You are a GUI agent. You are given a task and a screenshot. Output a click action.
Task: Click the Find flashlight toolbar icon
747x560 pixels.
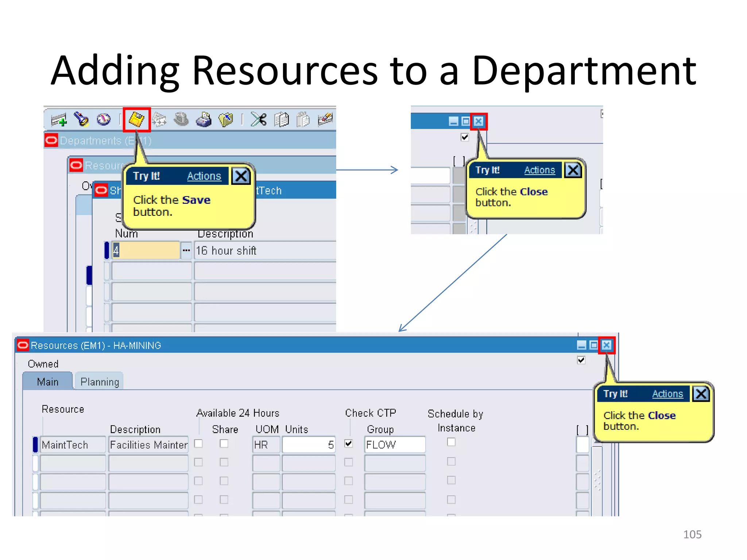coord(81,119)
